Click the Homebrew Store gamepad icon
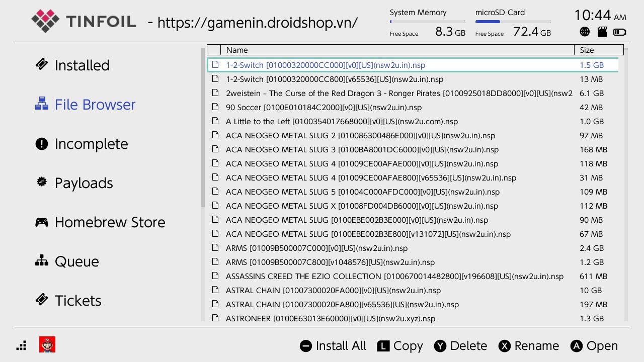Image resolution: width=644 pixels, height=362 pixels. pyautogui.click(x=42, y=222)
